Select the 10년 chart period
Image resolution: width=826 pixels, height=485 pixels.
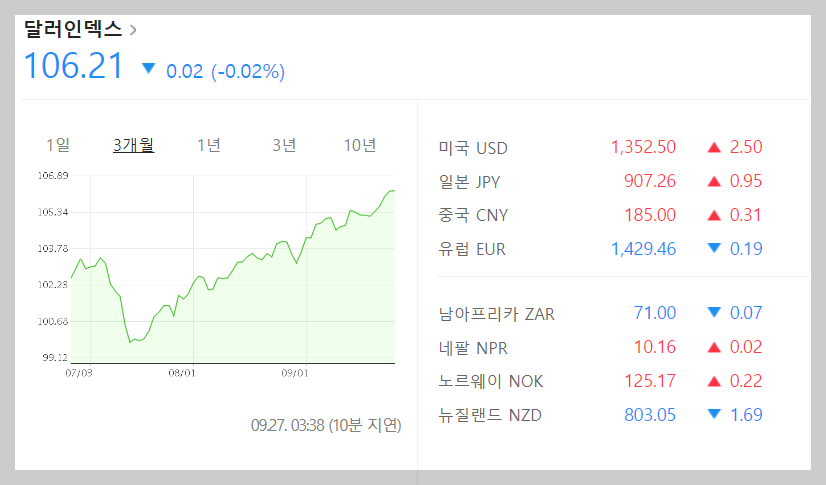click(360, 145)
